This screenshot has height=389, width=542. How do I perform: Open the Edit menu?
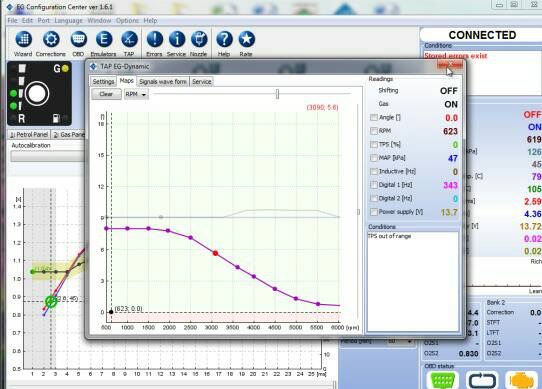click(27, 20)
